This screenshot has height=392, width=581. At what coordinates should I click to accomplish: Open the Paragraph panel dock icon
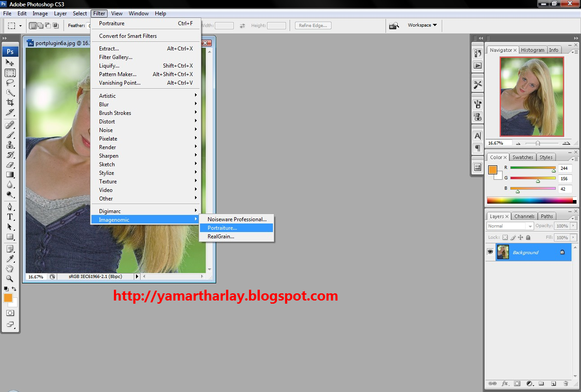click(478, 148)
